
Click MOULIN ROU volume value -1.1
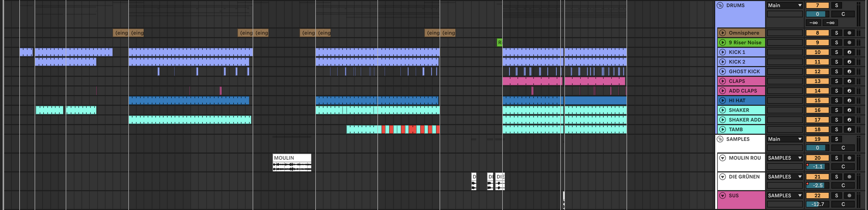817,166
